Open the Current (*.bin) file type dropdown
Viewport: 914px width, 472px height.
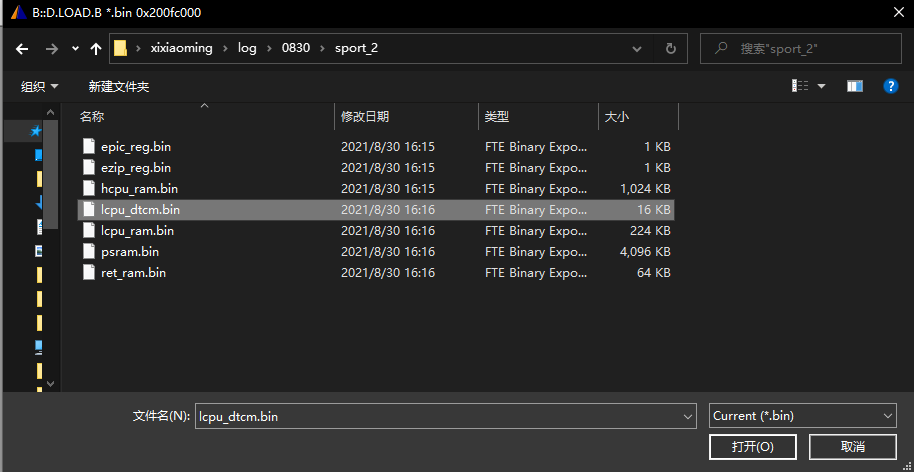(x=802, y=415)
